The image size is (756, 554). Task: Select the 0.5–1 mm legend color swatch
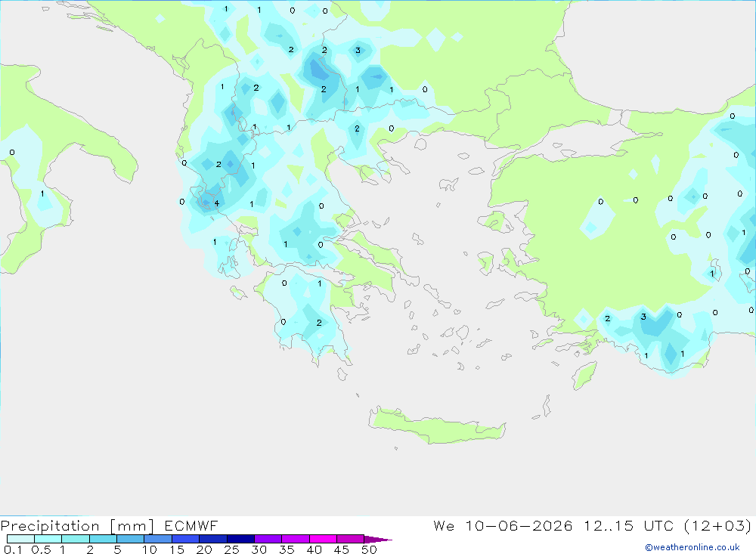click(x=48, y=539)
